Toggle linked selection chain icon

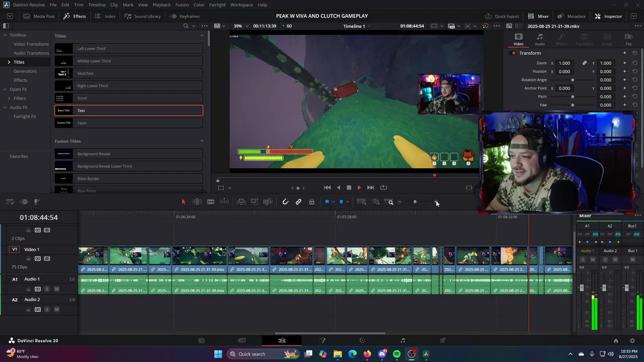click(298, 202)
